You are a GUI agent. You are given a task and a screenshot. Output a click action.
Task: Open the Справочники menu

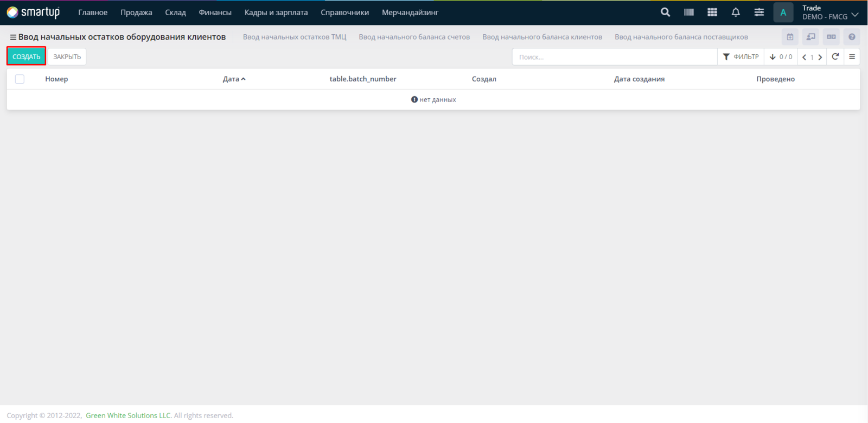(x=344, y=12)
